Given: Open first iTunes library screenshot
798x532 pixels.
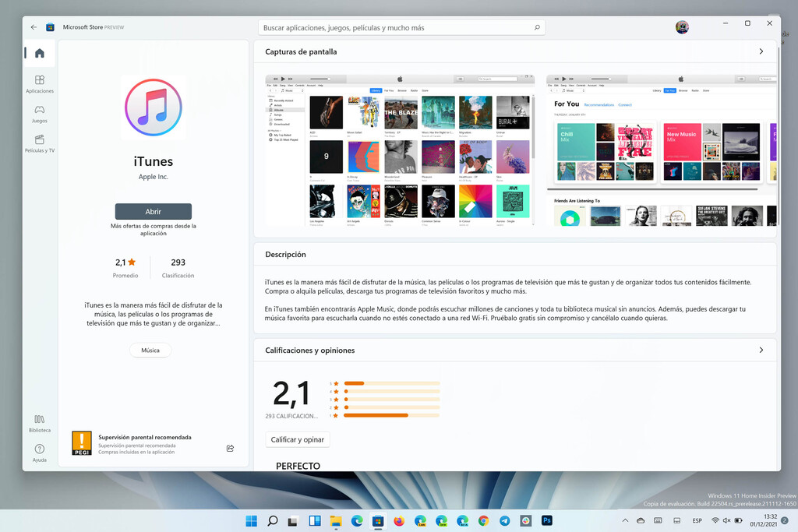Looking at the screenshot, I should click(400, 150).
